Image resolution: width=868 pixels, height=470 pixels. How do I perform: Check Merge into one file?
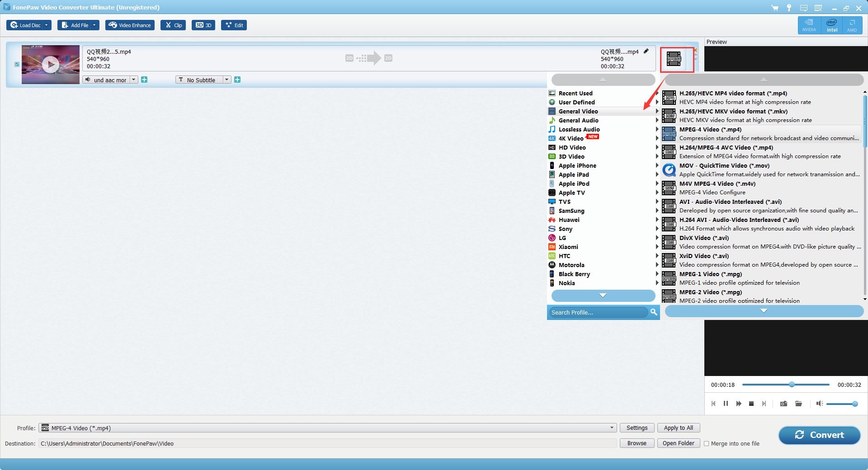707,443
